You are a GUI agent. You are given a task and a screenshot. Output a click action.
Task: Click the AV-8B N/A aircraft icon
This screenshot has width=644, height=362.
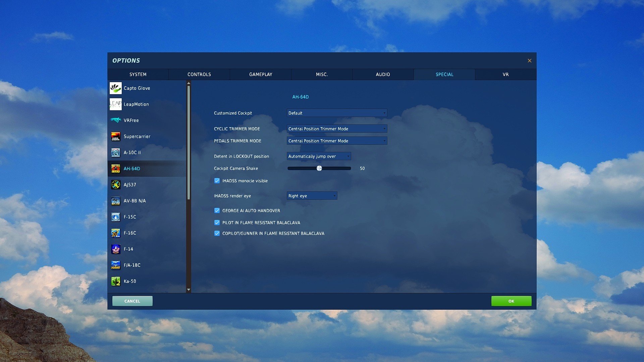pyautogui.click(x=116, y=201)
